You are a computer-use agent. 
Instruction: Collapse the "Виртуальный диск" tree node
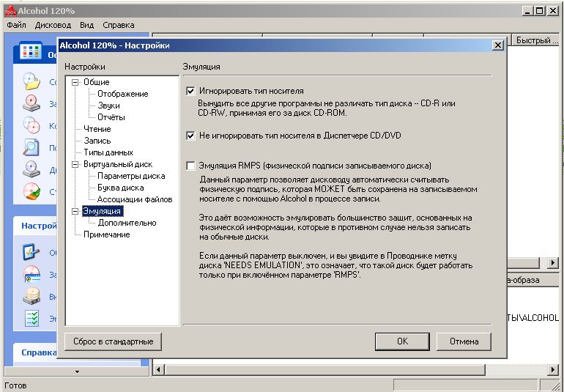tap(75, 165)
